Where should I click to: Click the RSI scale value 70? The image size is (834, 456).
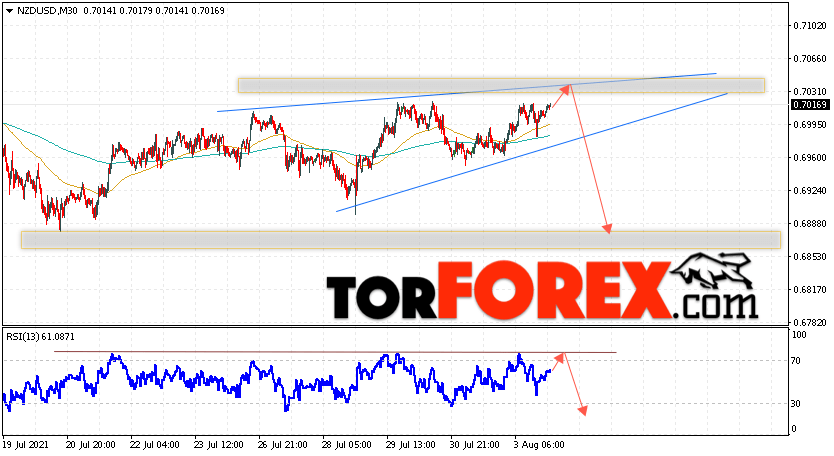[x=796, y=361]
